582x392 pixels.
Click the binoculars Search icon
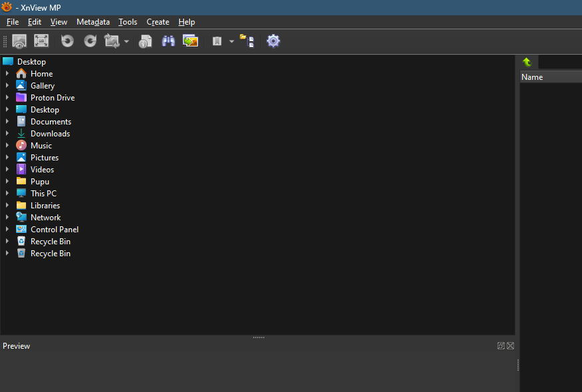click(168, 41)
